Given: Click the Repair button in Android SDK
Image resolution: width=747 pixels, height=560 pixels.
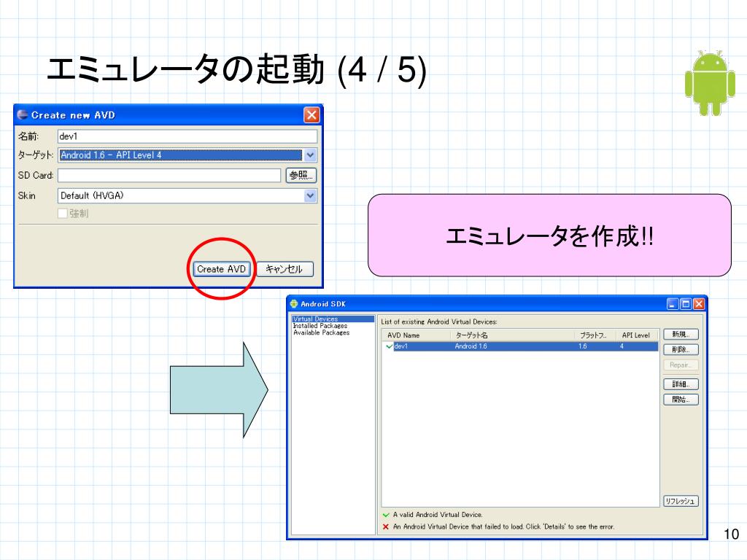Looking at the screenshot, I should click(x=681, y=365).
